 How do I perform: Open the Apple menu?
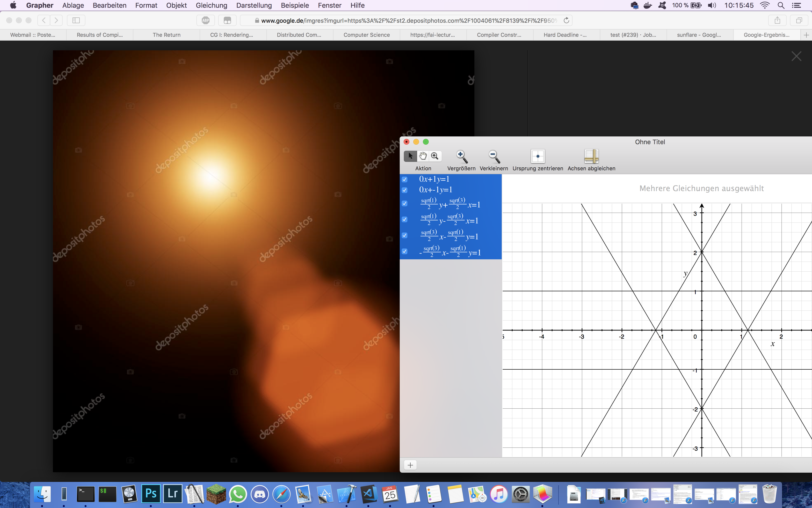coord(14,5)
